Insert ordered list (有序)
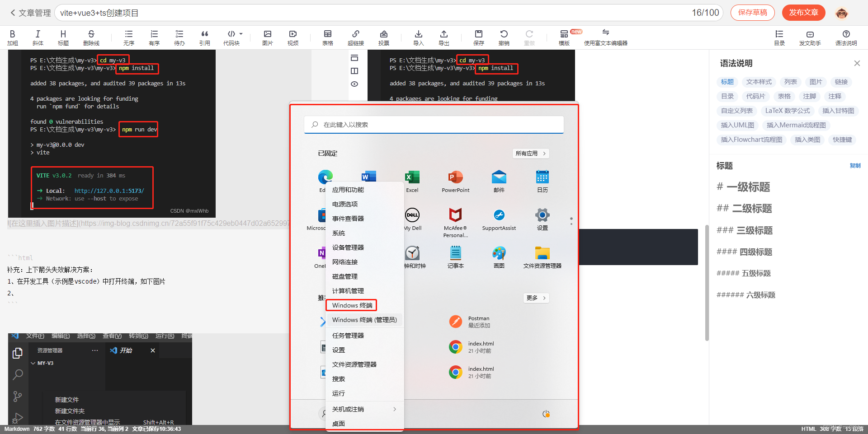Screen dimensions: 868x434 coord(154,38)
